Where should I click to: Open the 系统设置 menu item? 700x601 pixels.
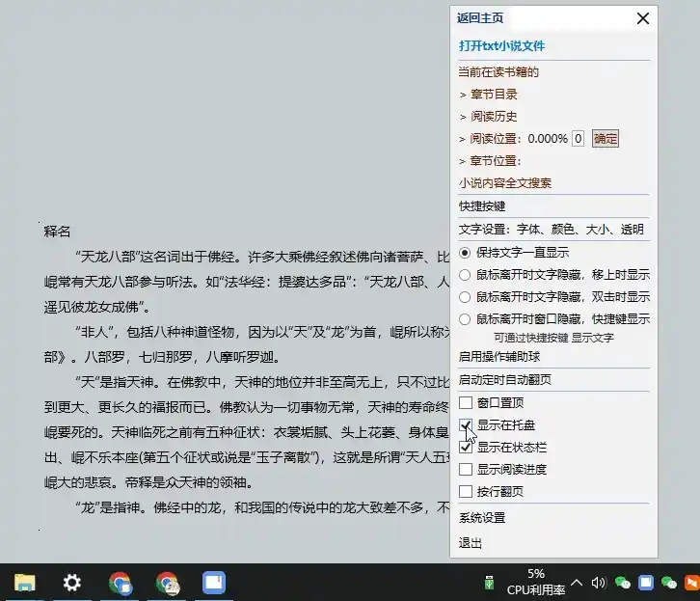[482, 518]
